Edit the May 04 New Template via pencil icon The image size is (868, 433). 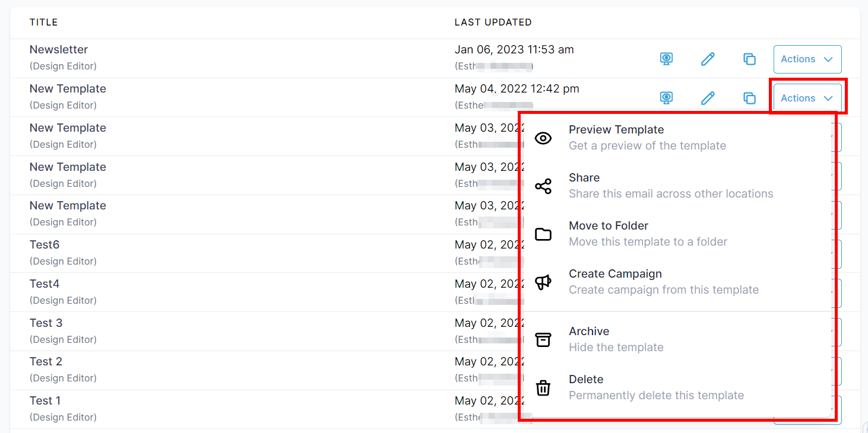point(708,98)
